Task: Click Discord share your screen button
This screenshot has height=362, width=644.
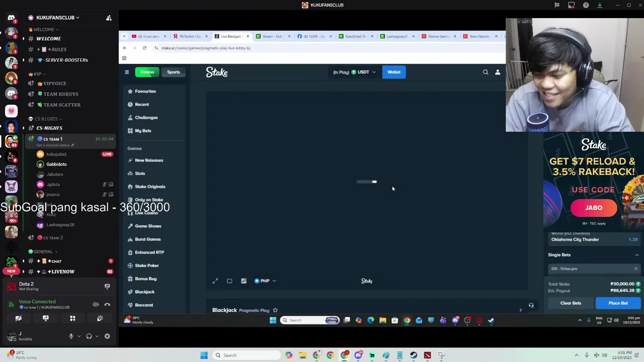Action: (x=45, y=318)
